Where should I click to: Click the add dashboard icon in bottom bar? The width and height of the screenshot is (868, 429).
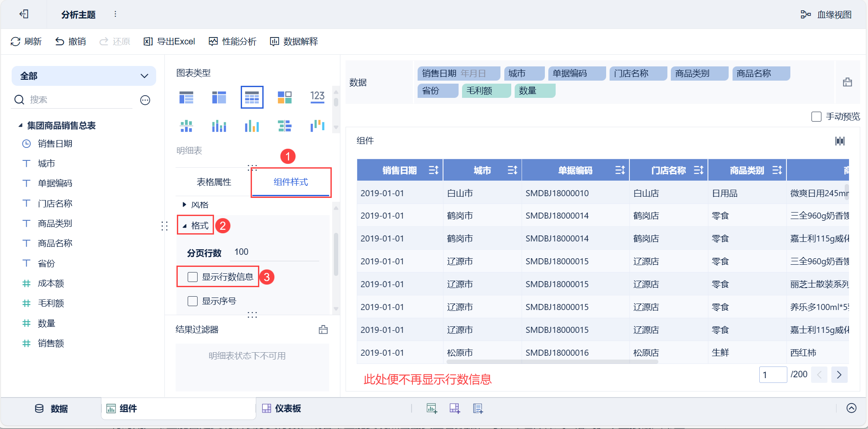click(x=455, y=408)
